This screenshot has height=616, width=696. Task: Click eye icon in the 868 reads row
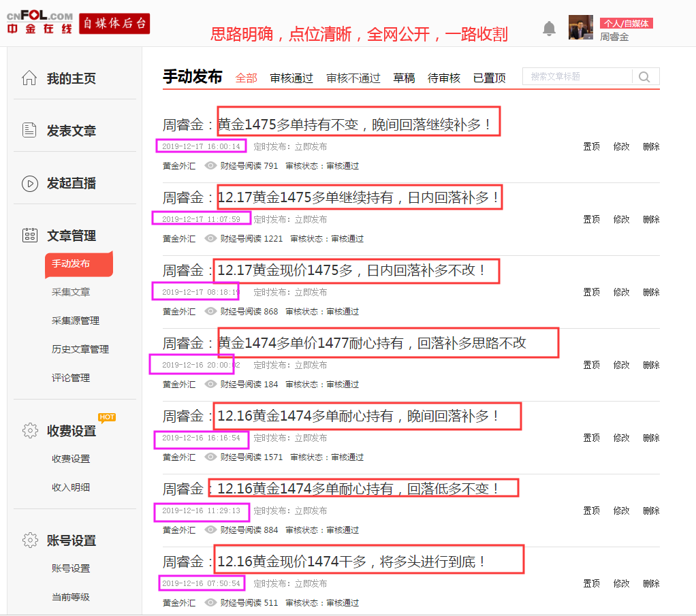[210, 311]
